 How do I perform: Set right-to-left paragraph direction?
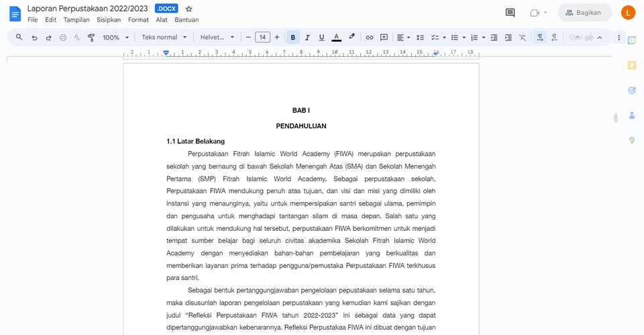pyautogui.click(x=554, y=38)
